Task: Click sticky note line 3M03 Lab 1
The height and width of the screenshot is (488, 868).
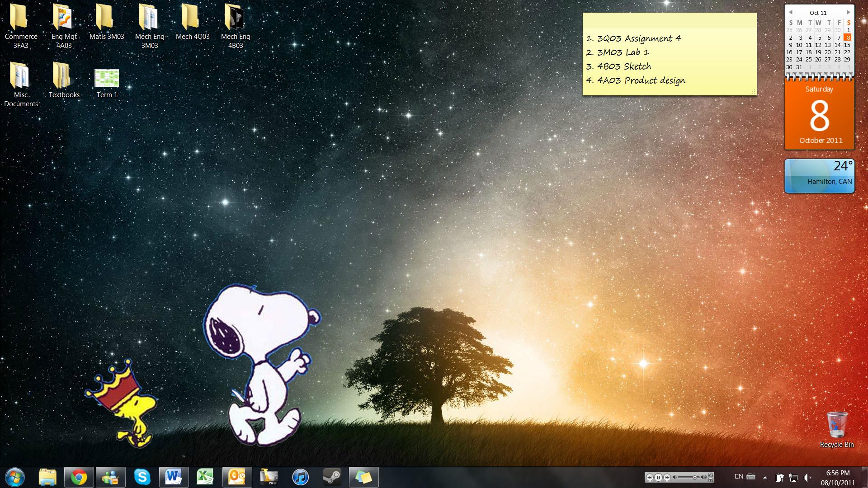Action: click(x=617, y=52)
